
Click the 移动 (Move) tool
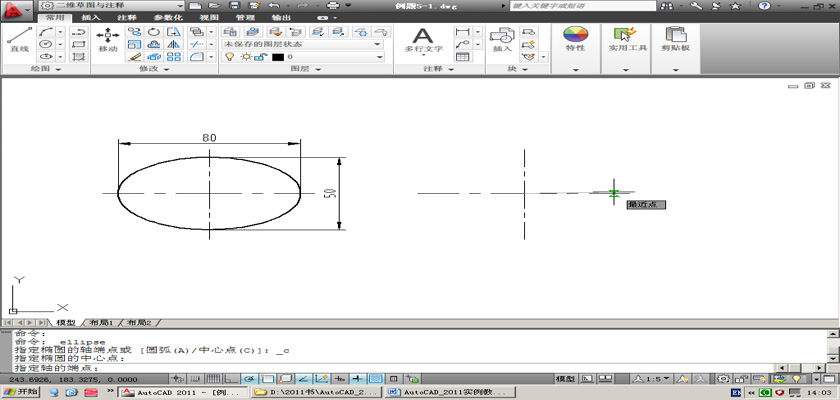click(108, 38)
